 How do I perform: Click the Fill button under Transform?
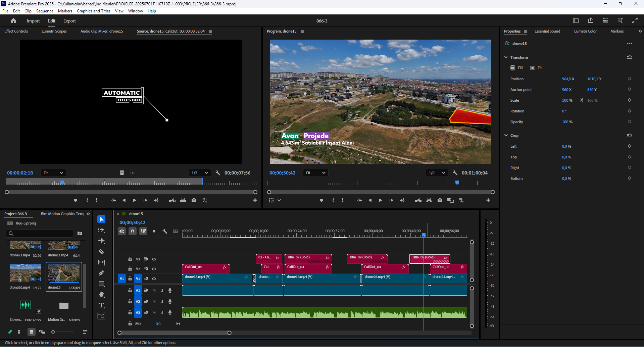pos(517,68)
